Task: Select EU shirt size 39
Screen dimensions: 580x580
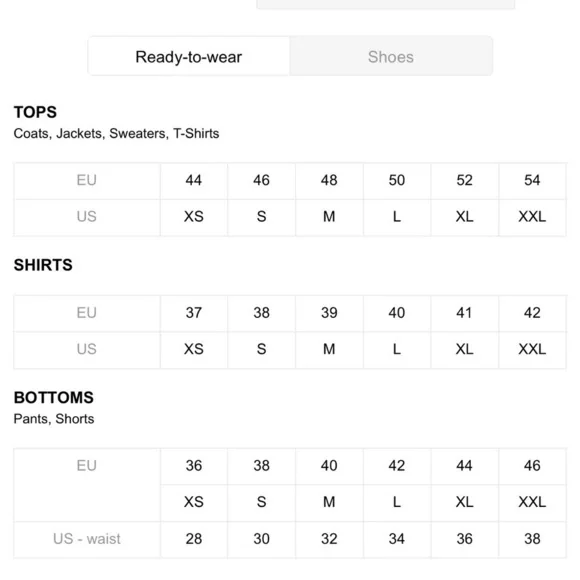Action: 329,313
